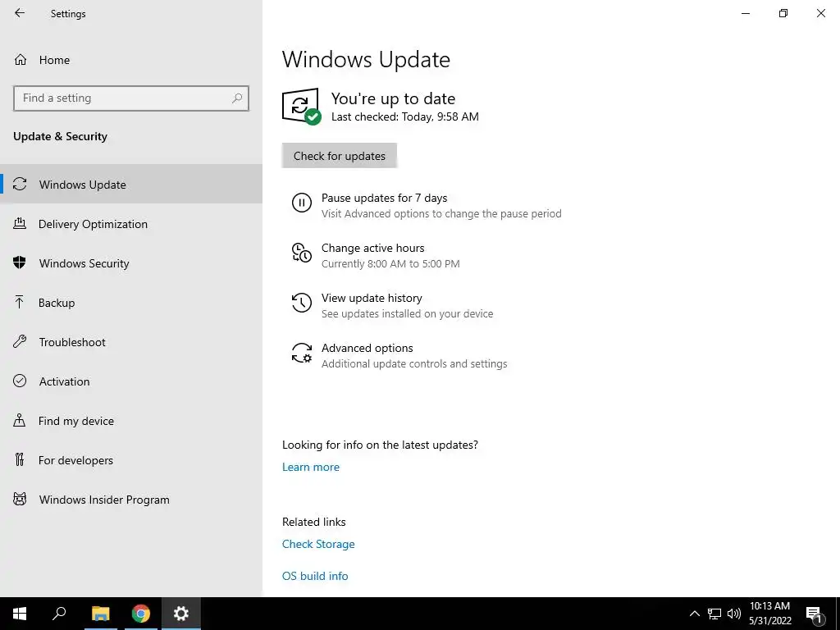Go to Settings Home
840x630 pixels.
pyautogui.click(x=131, y=59)
